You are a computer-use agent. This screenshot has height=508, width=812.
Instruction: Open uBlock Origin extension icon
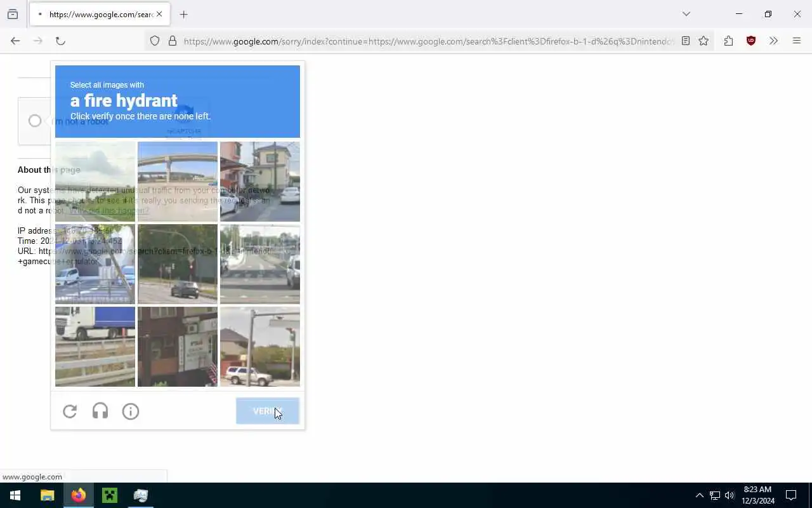coord(751,41)
